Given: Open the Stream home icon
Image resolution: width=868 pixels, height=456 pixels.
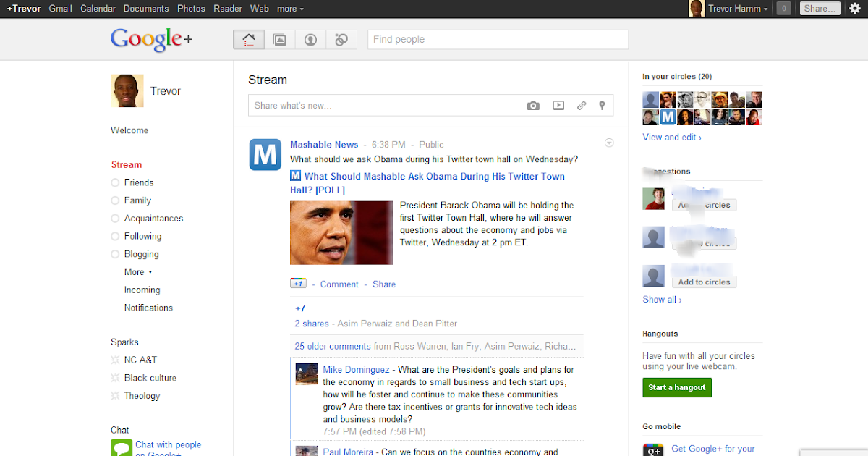Looking at the screenshot, I should [248, 40].
